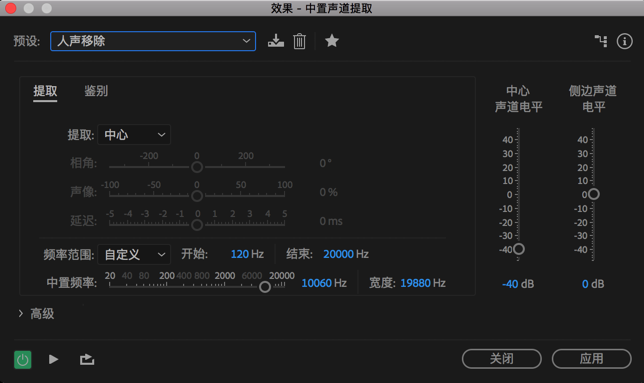This screenshot has height=383, width=644.
Task: Open the channel map editor icon
Action: [601, 41]
